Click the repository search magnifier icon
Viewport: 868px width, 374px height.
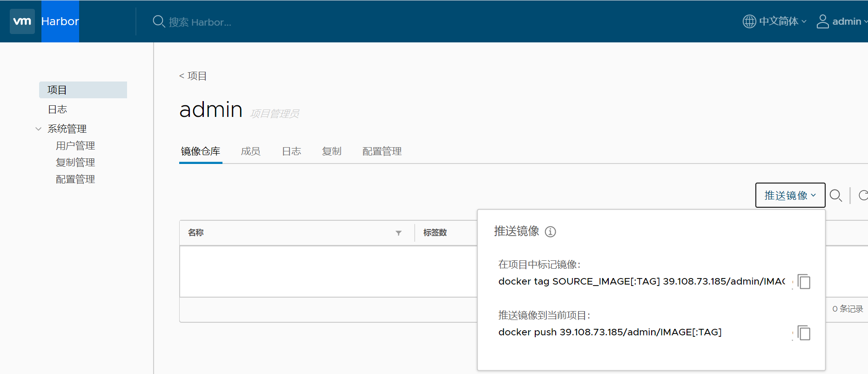click(836, 196)
